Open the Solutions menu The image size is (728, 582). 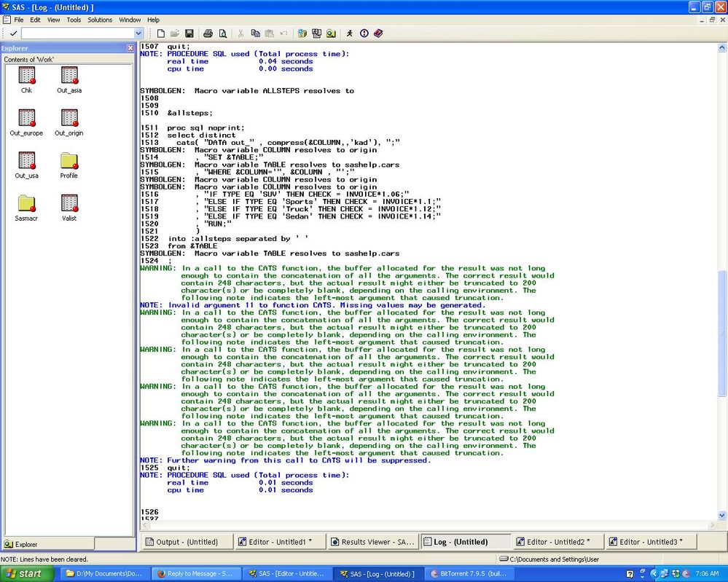[100, 20]
